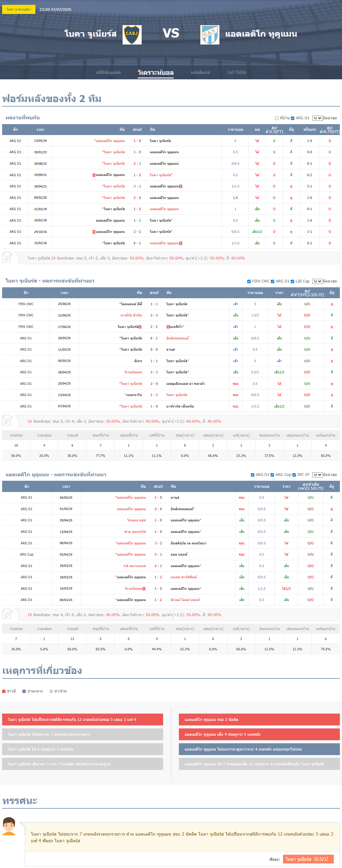The image size is (342, 868).
Task: Click the note icon under Tucuman summary
Action: (7, 614)
